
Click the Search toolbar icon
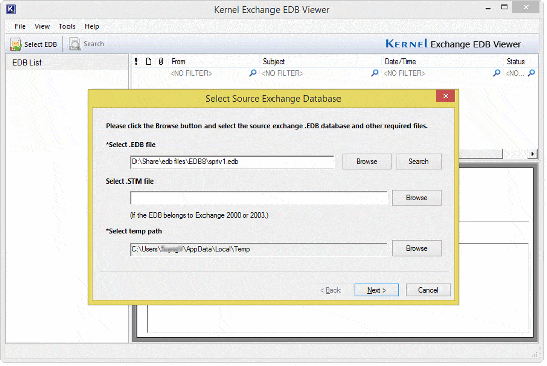(74, 44)
